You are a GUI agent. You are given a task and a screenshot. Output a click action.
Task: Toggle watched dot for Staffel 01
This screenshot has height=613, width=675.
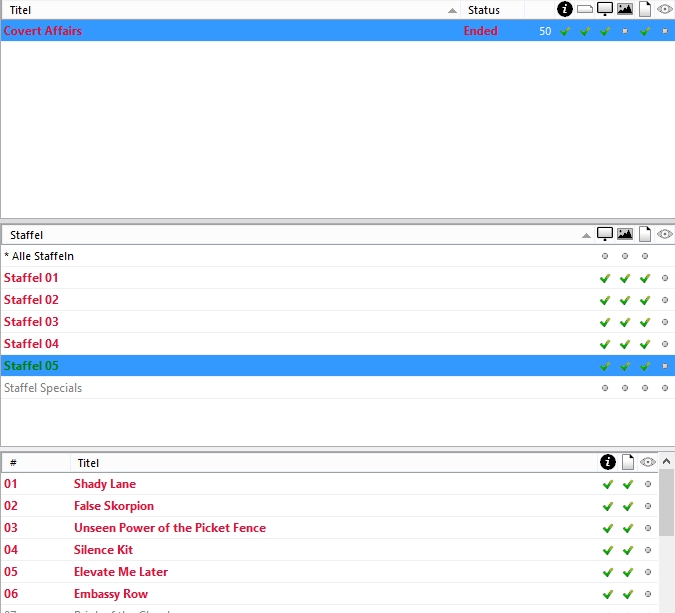(665, 278)
